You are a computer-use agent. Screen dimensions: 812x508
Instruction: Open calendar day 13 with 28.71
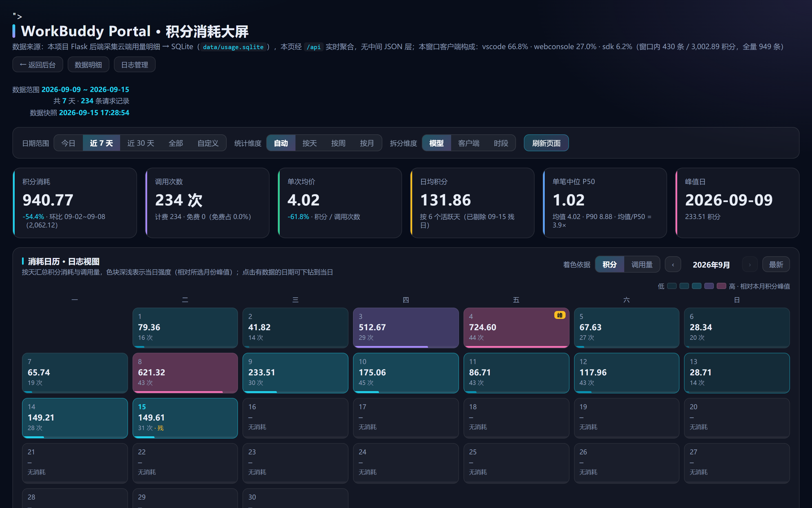click(737, 373)
